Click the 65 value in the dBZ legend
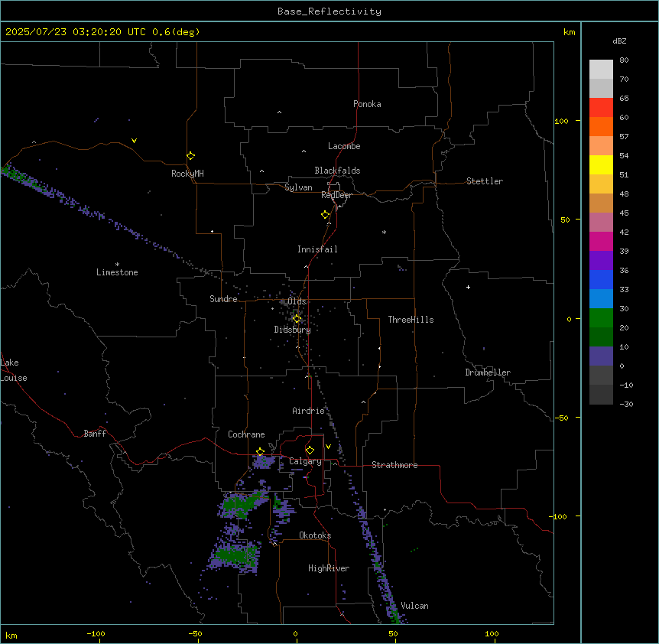Viewport: 659px width, 644px height. click(624, 98)
